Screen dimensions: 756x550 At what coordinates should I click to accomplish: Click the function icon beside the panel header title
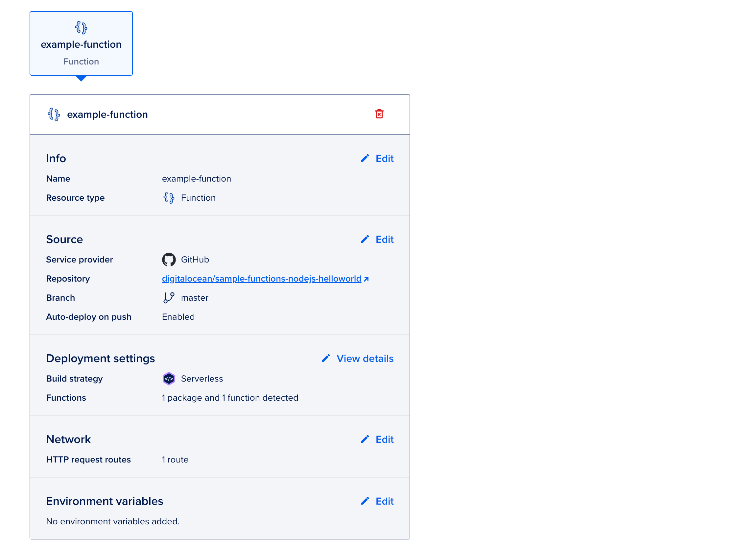click(54, 114)
